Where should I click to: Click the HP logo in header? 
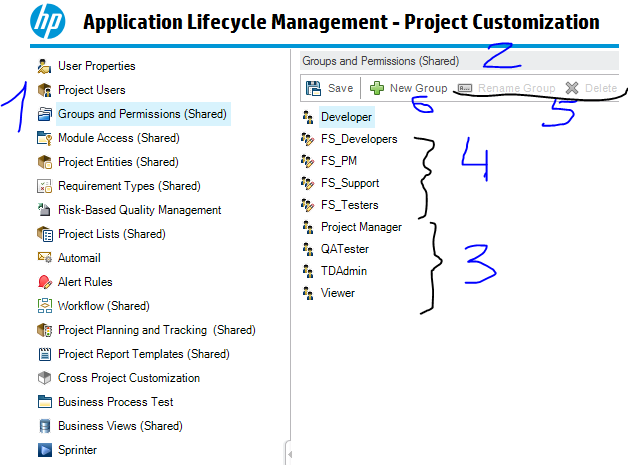pos(45,20)
